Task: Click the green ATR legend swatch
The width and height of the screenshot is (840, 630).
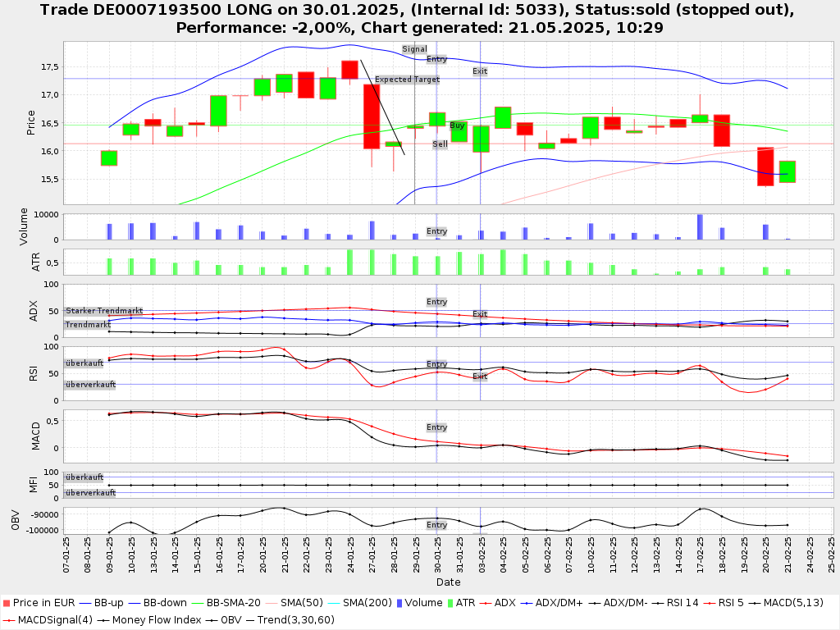Action: [450, 604]
